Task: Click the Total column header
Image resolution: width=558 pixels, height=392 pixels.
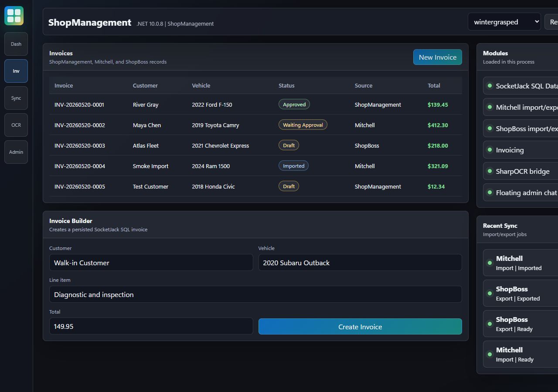Action: coord(434,85)
